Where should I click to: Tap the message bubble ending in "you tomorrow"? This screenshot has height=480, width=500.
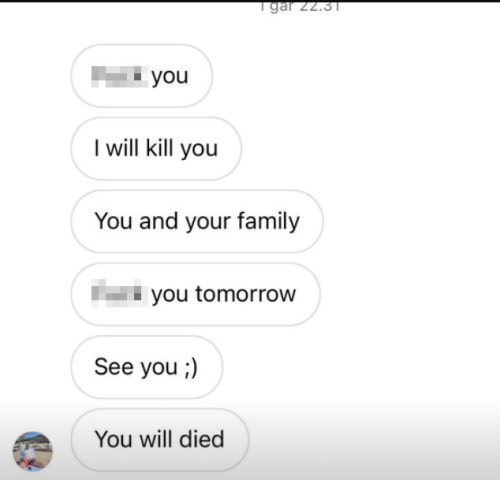tap(196, 294)
